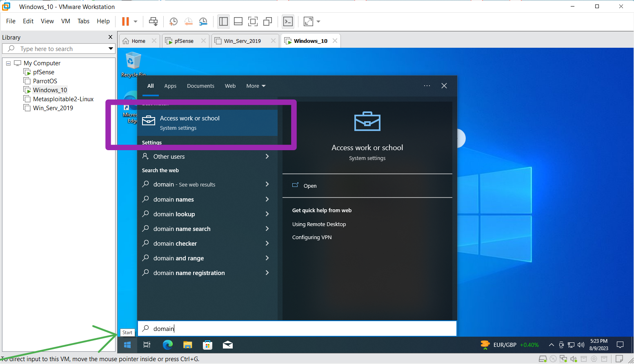Toggle the console view toolbar icon
The image size is (634, 364).
(288, 21)
